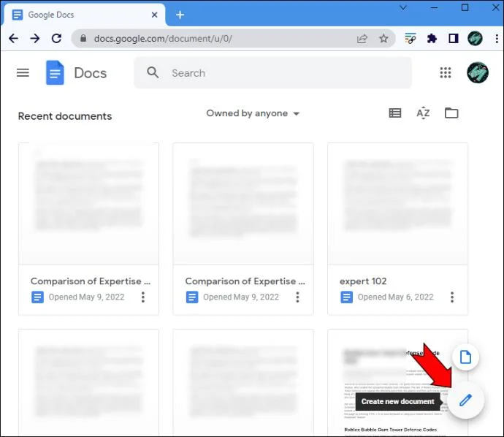Screen dimensions: 504x437
Task: Click the Recent documents heading
Action: coord(65,116)
